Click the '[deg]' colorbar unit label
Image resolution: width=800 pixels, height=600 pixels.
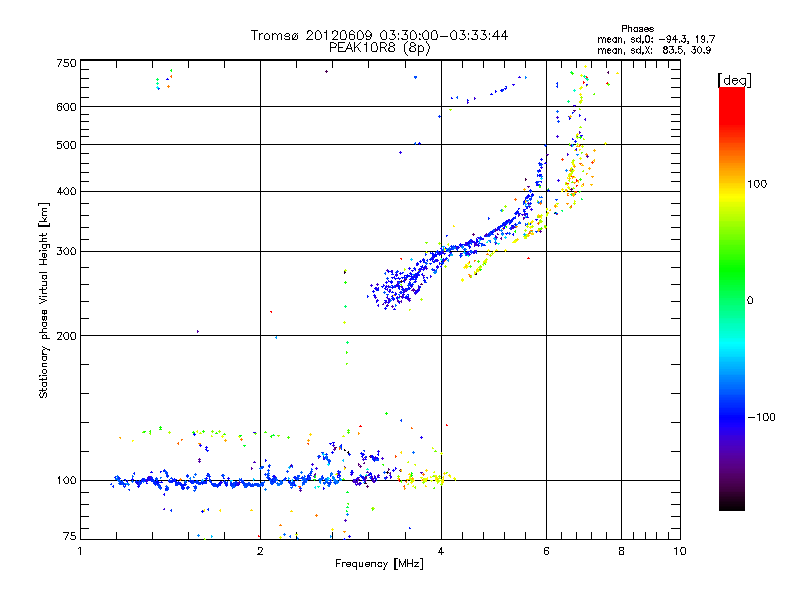tap(734, 80)
